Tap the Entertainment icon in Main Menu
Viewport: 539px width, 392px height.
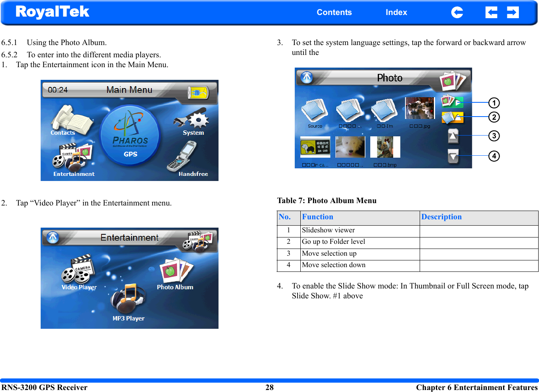[x=73, y=158]
